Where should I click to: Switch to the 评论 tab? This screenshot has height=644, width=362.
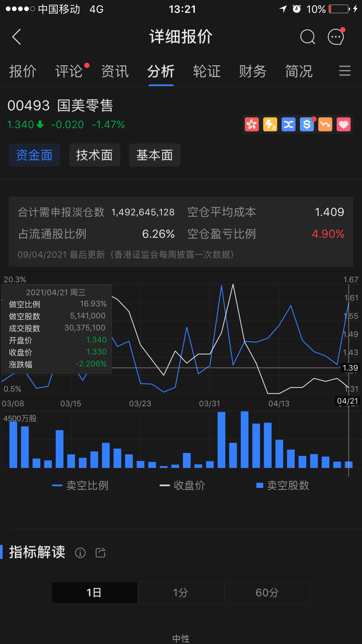[x=69, y=71]
